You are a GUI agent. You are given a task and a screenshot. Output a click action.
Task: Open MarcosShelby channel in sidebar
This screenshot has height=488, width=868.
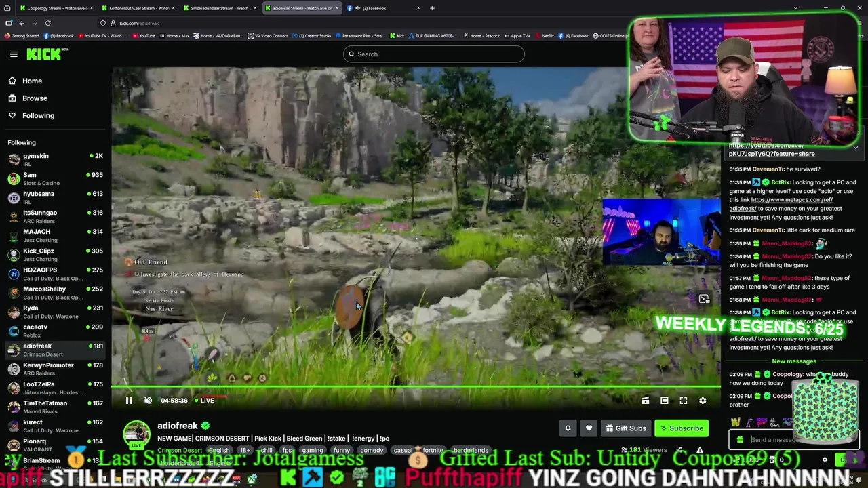(x=56, y=293)
